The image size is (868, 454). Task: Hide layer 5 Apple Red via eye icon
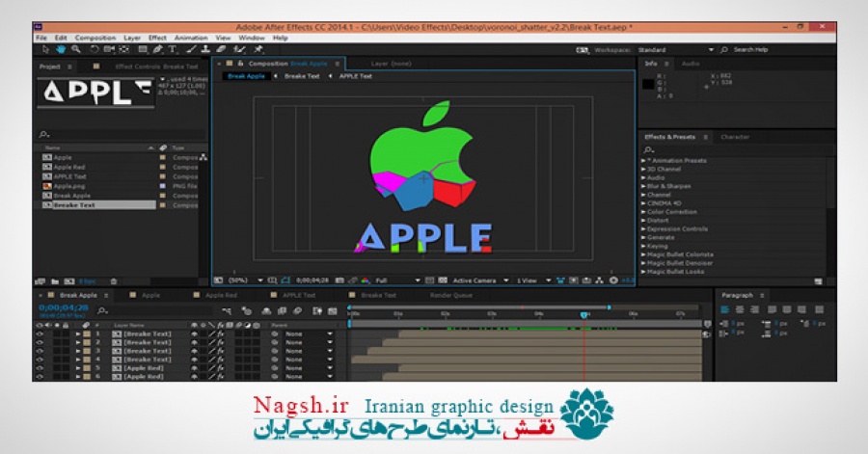pos(40,368)
